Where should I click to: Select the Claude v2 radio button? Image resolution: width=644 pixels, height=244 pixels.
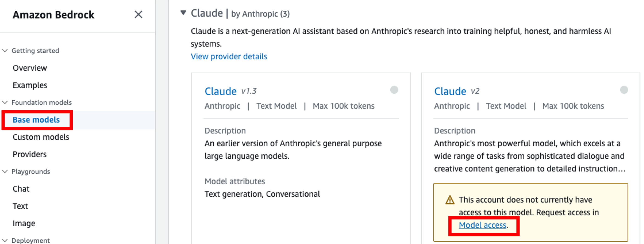pyautogui.click(x=624, y=90)
